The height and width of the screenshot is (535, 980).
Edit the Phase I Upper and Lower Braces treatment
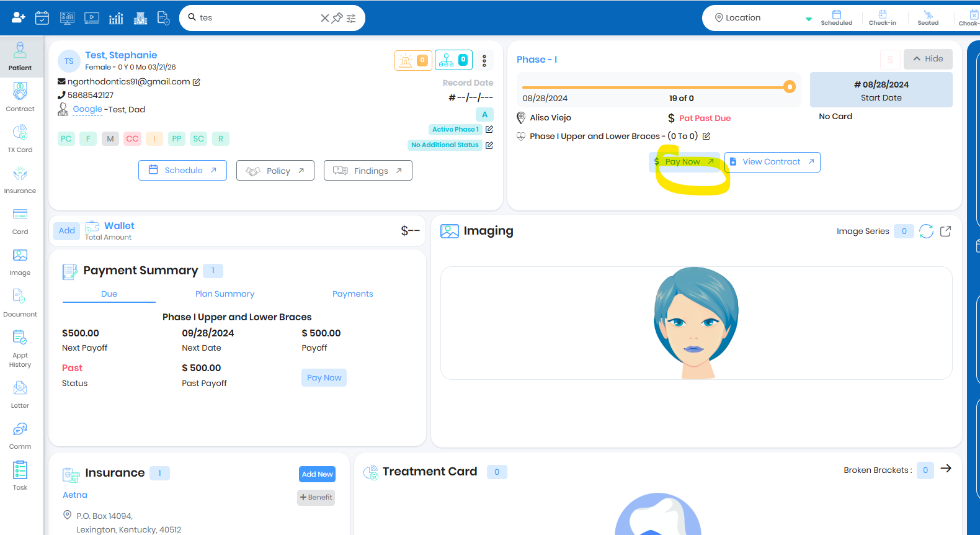[x=706, y=136]
